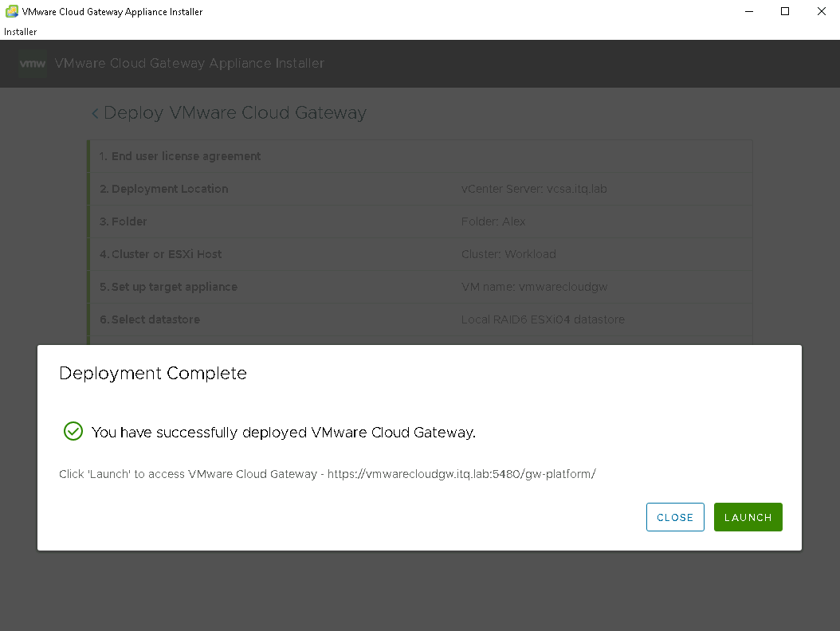Click the vmw VMware logo icon
Viewport: 840px width, 631px height.
click(x=32, y=63)
